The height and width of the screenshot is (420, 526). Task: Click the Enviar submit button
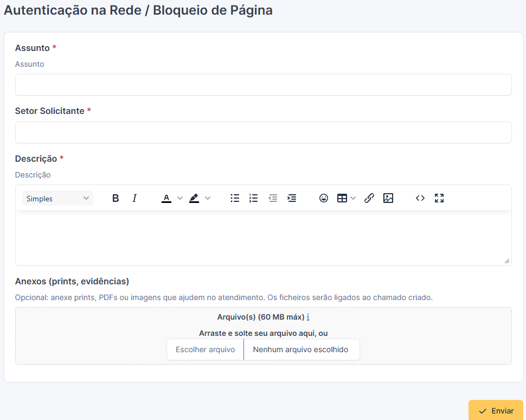[x=496, y=411]
